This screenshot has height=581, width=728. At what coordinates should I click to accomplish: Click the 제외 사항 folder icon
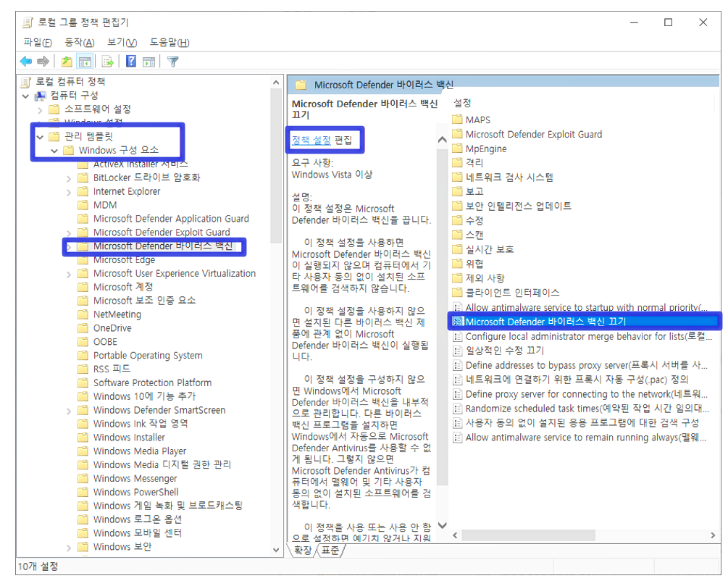coord(457,278)
